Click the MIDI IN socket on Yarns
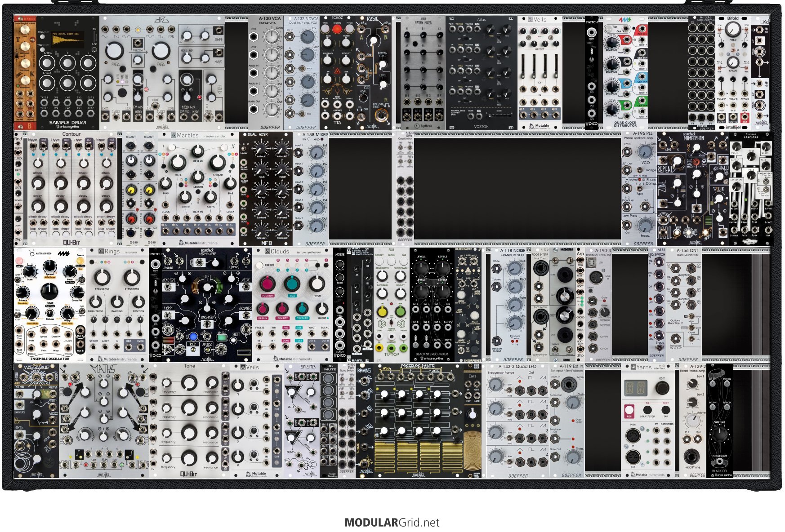Screen dimensions: 785x532 [x=633, y=435]
